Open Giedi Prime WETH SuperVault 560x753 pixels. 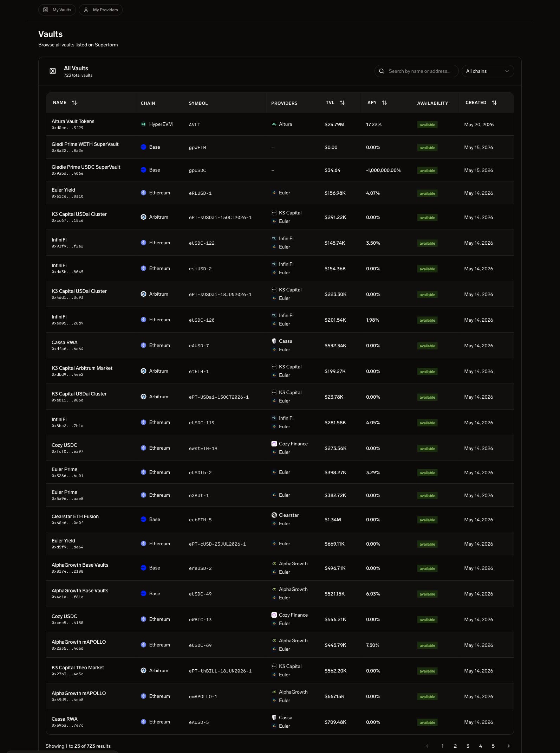click(85, 144)
